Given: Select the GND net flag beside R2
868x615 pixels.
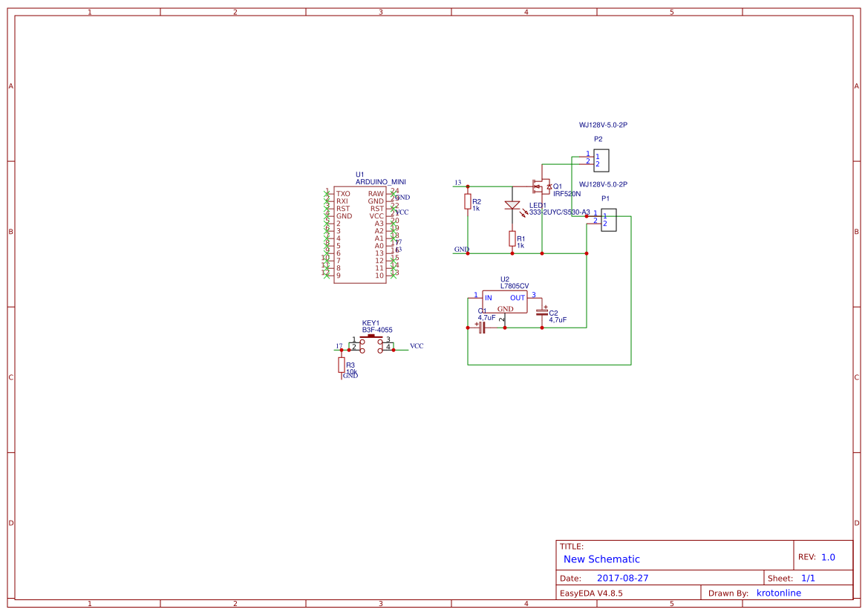Looking at the screenshot, I should click(462, 250).
